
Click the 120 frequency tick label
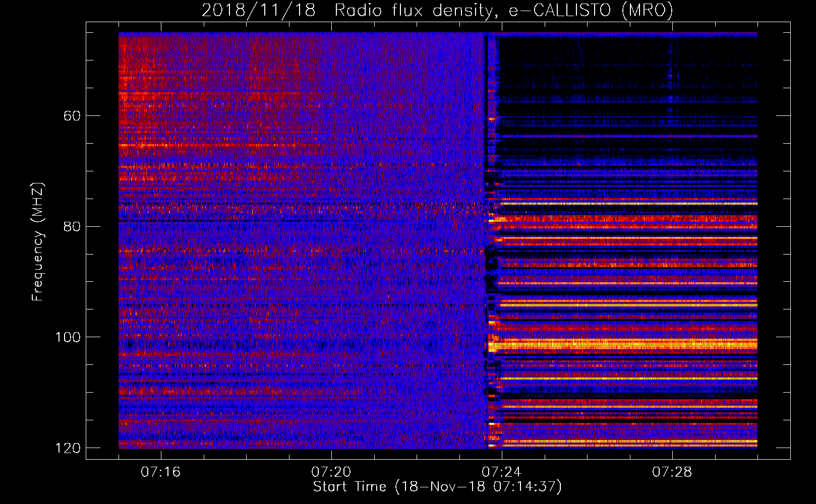point(68,448)
